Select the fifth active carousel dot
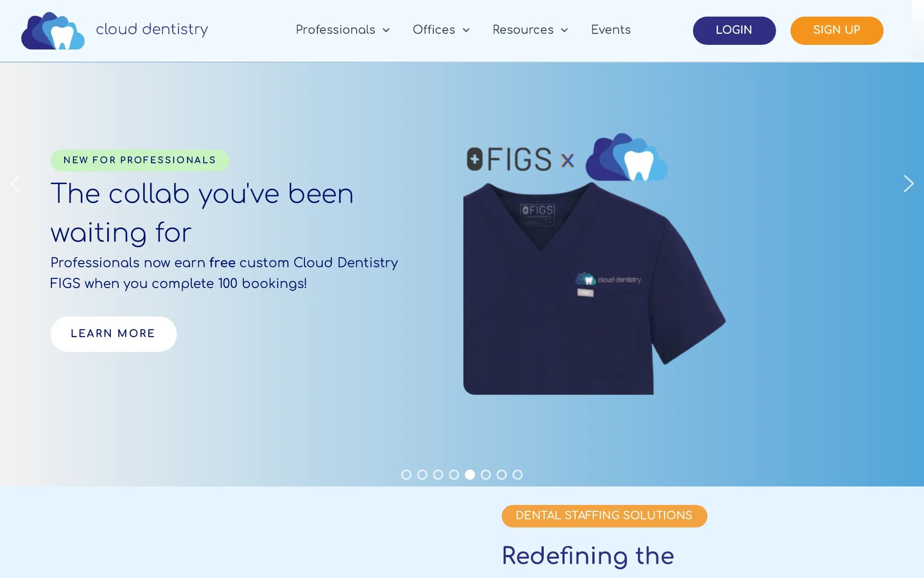This screenshot has height=578, width=924. point(470,475)
